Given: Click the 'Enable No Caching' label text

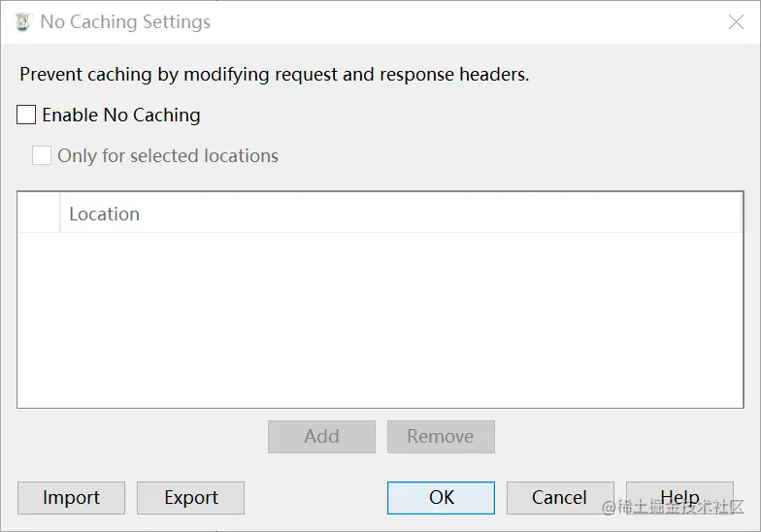Looking at the screenshot, I should (x=121, y=115).
